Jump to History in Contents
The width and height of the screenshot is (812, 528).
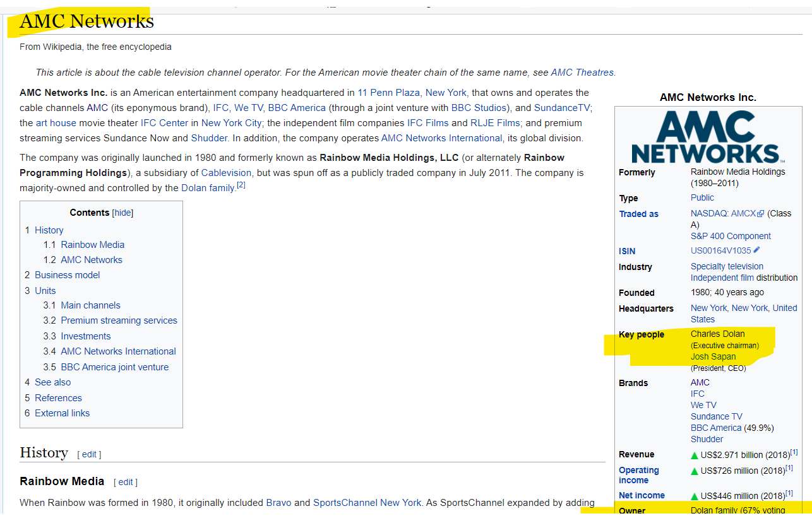[44, 230]
